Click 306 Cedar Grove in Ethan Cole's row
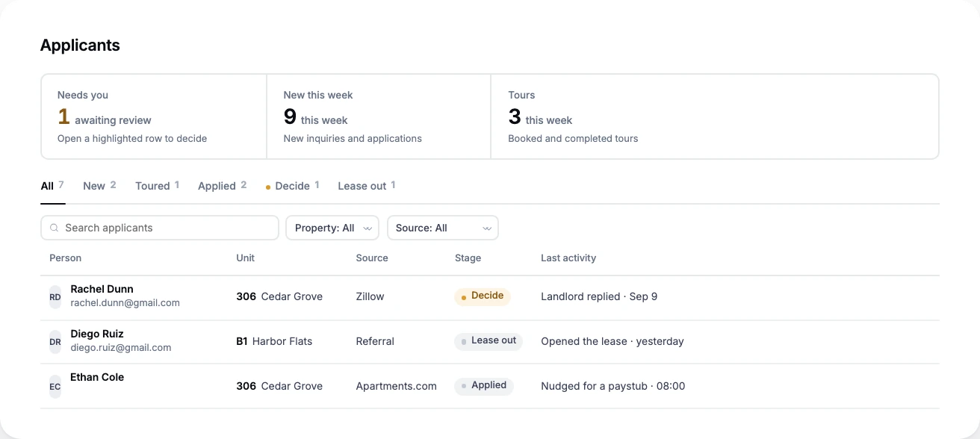 [279, 386]
